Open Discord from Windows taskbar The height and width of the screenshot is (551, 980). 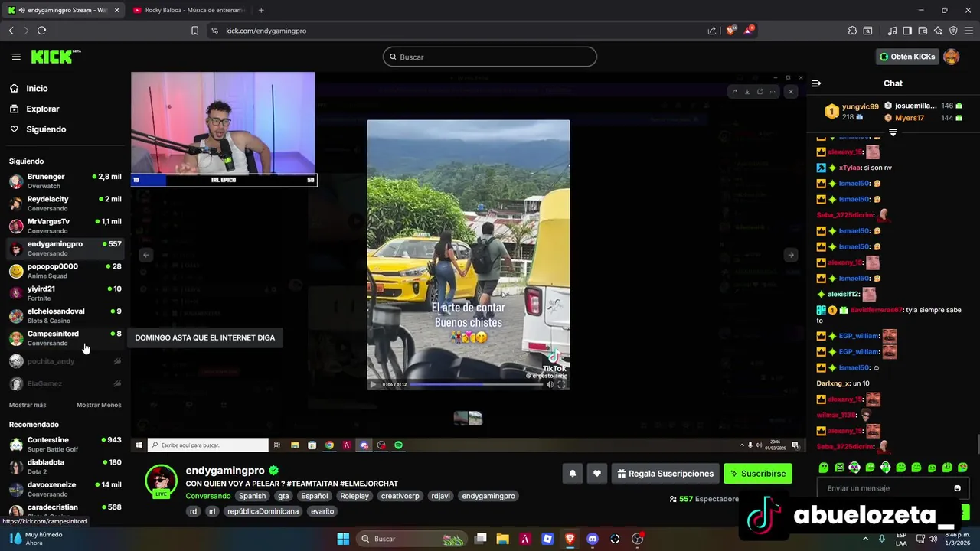click(592, 539)
